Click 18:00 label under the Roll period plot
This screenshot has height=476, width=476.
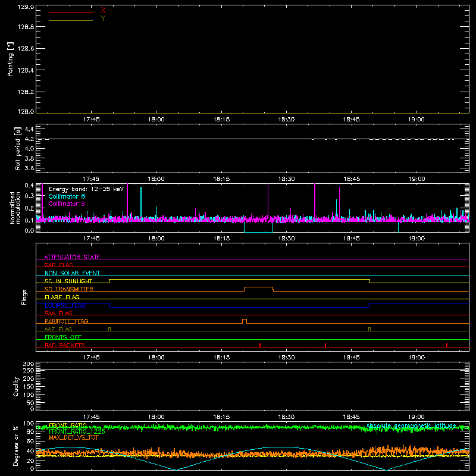click(156, 179)
